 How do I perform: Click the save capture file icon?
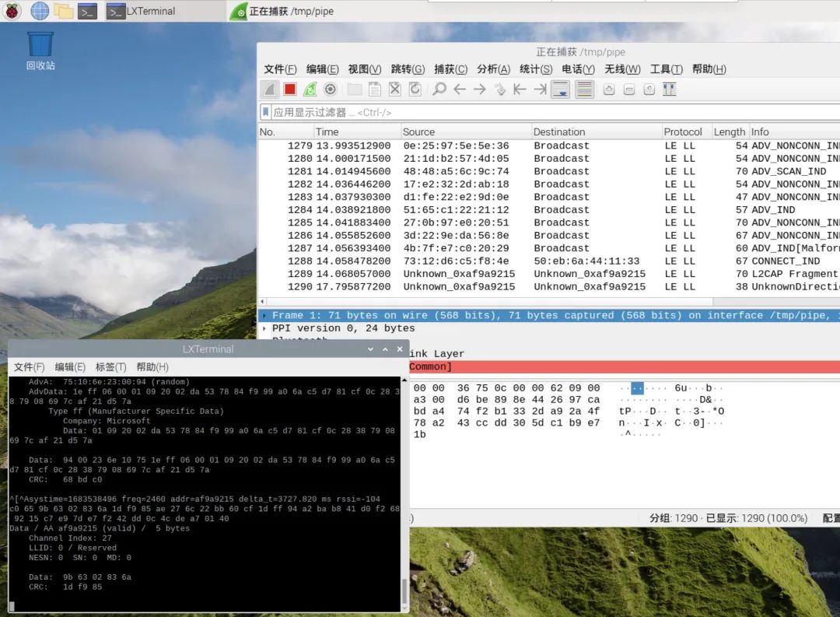coord(374,89)
